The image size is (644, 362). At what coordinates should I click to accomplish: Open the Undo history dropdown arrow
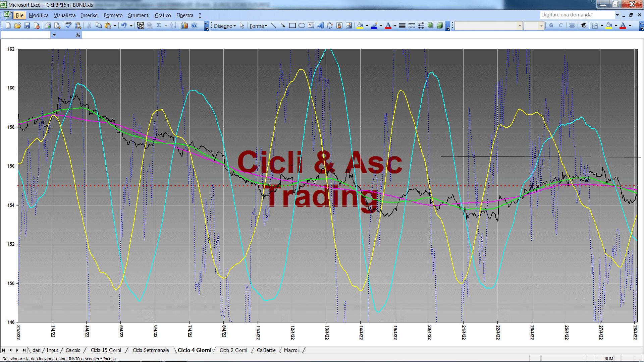[x=131, y=25]
